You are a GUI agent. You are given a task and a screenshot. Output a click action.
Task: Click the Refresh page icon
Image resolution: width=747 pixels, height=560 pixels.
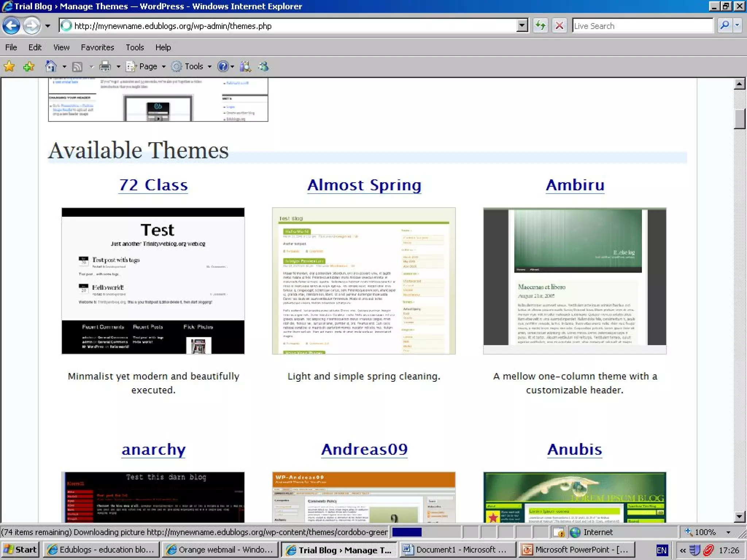click(540, 26)
